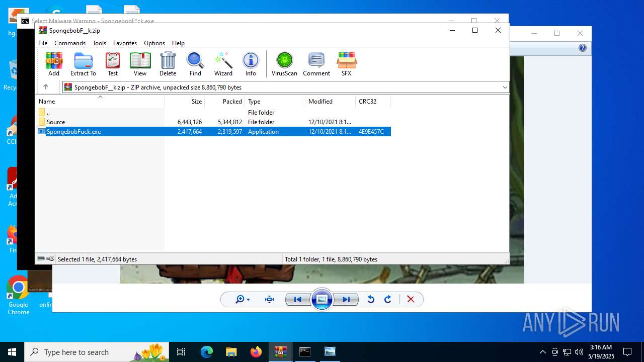644x362 pixels.
Task: Click actual size button in Photo Viewer
Action: pos(269,300)
